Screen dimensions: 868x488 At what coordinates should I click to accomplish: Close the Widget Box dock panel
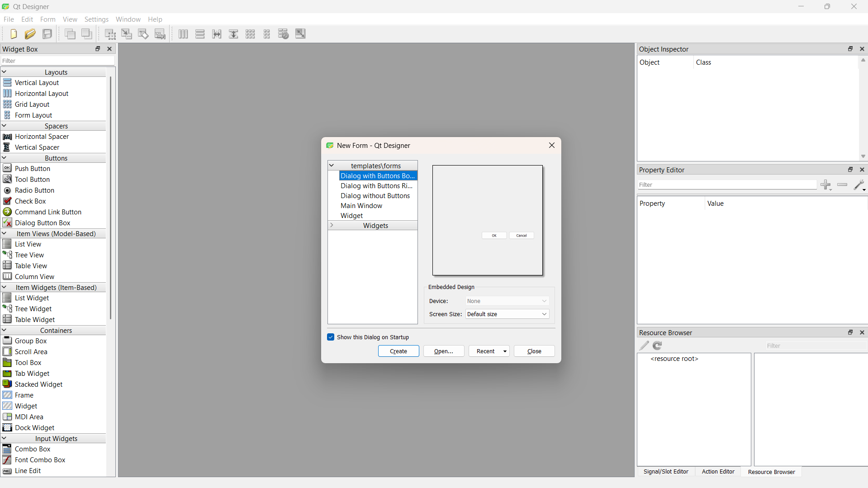(109, 49)
